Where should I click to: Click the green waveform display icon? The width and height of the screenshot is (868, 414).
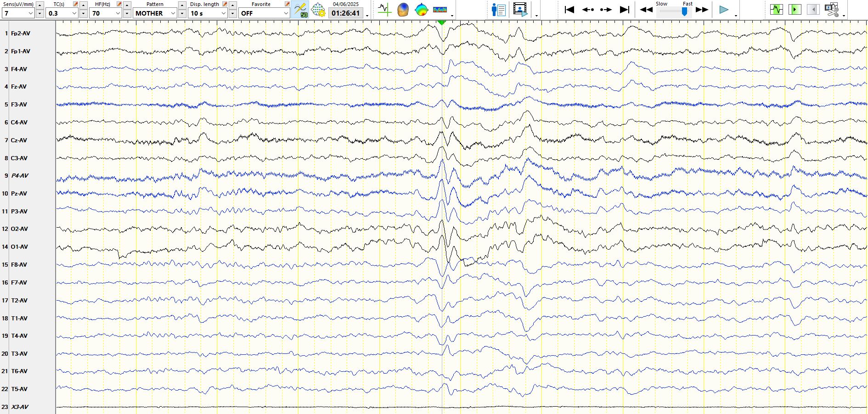[x=777, y=9]
